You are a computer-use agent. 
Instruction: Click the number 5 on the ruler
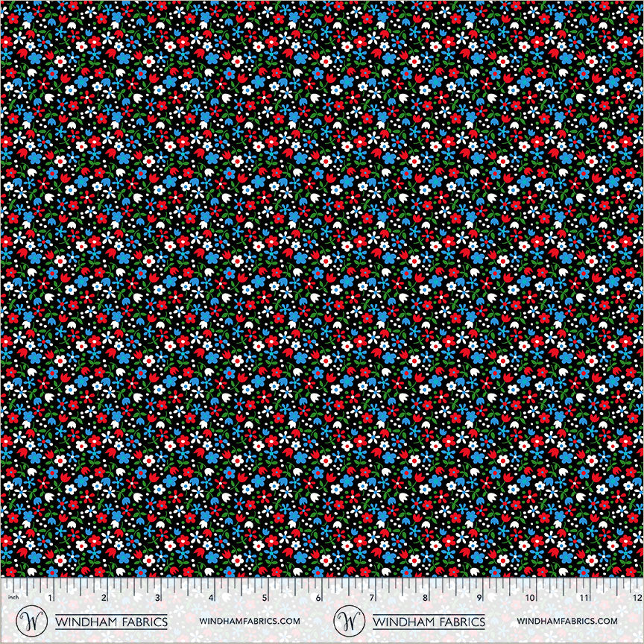click(265, 598)
